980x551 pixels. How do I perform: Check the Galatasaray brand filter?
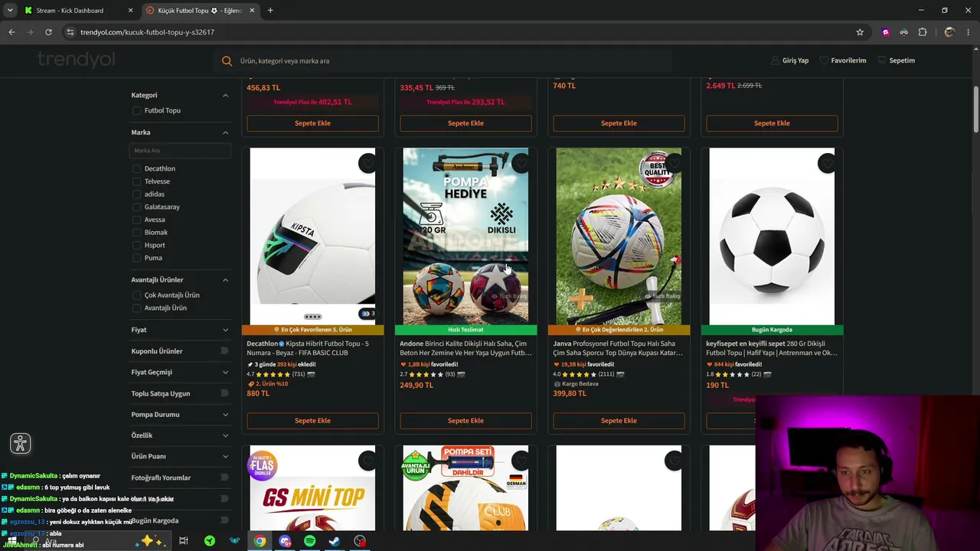(136, 207)
